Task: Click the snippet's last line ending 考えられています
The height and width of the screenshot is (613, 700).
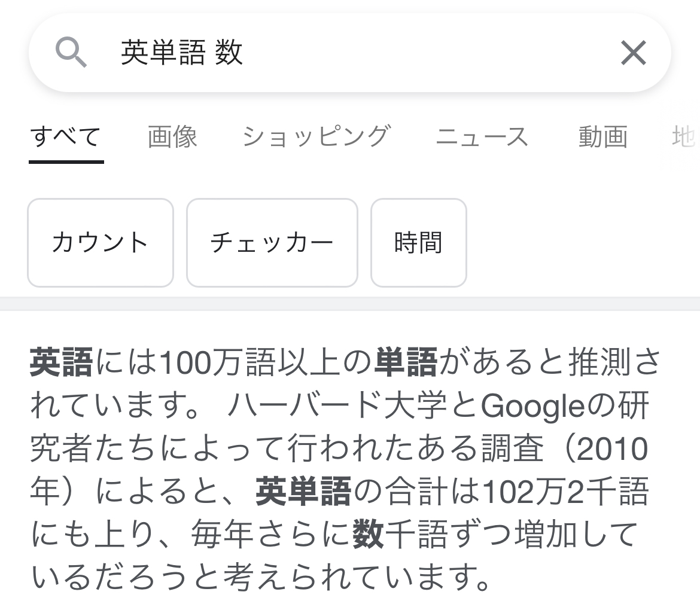Action: (260, 578)
